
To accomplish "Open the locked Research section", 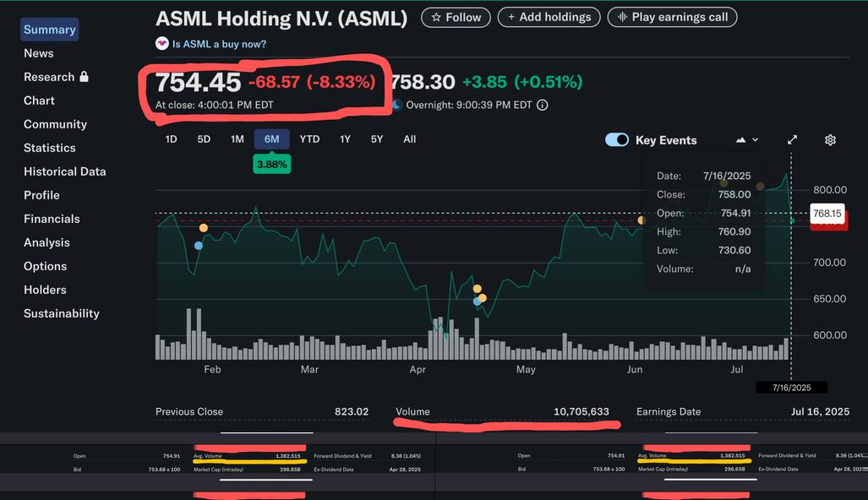I will coord(55,77).
